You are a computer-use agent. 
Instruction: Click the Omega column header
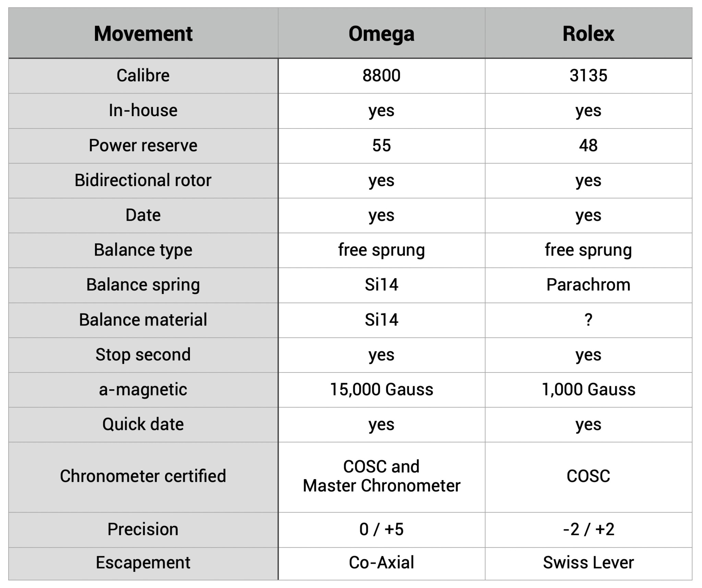tap(381, 34)
